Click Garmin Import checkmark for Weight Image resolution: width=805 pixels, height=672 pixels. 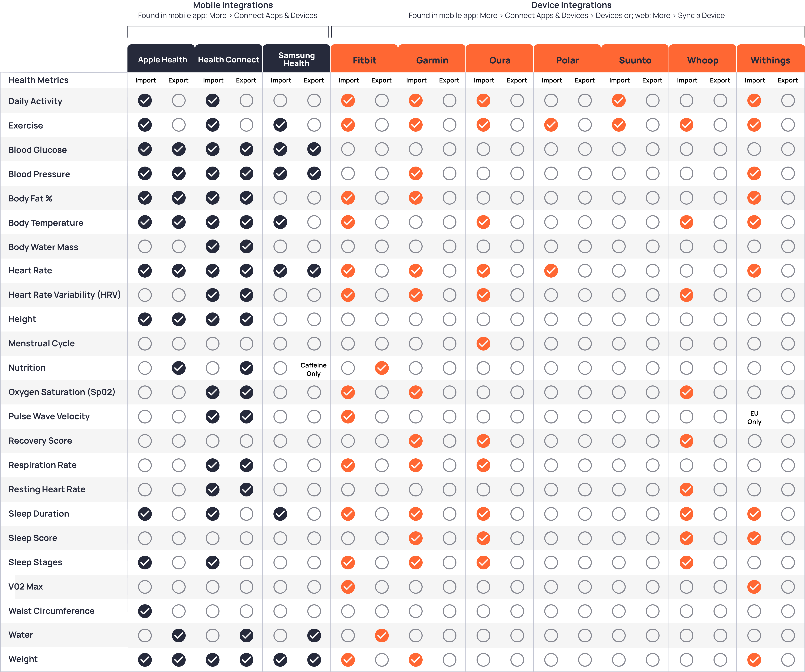click(x=416, y=660)
